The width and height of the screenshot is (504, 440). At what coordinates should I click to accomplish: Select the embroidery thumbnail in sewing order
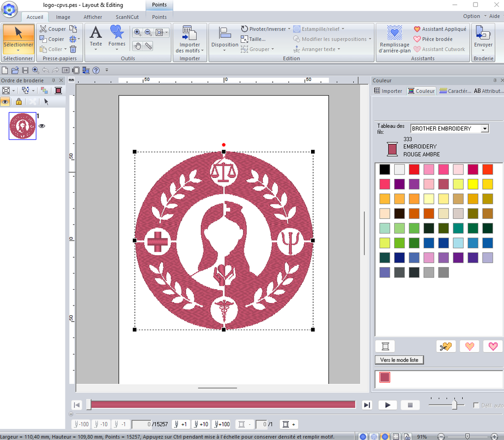(22, 126)
